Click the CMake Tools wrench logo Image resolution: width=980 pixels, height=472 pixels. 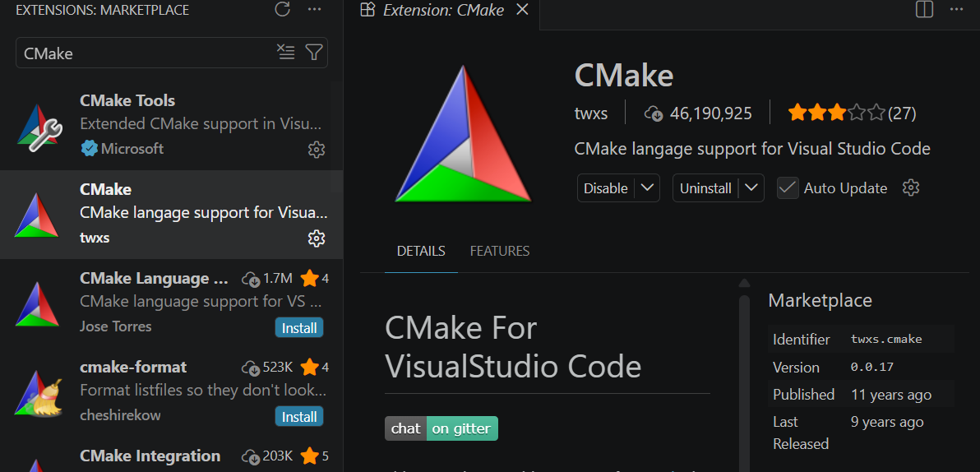point(38,127)
